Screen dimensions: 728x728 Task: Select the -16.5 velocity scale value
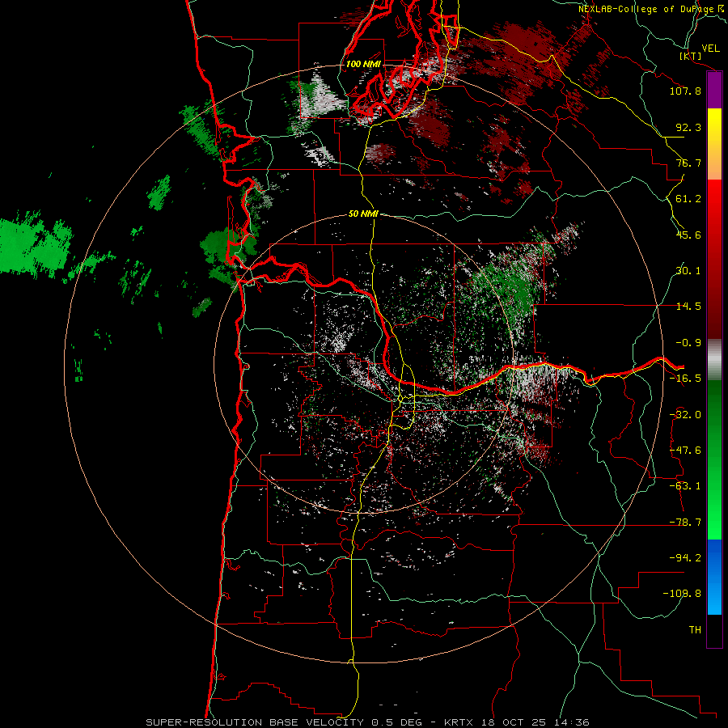[x=685, y=379]
